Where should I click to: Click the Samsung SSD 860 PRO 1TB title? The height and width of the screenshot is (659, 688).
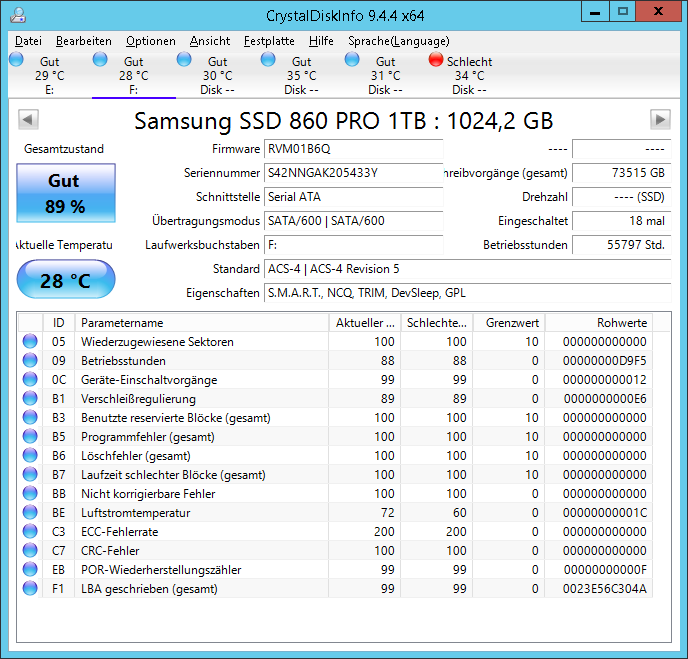click(343, 120)
